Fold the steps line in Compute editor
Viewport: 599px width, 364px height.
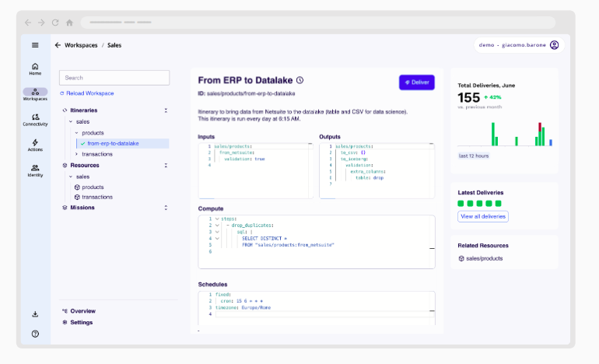click(x=216, y=219)
